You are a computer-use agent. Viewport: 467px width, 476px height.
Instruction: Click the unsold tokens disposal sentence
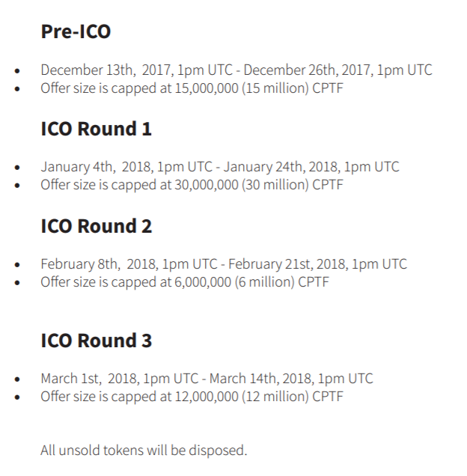pos(144,450)
